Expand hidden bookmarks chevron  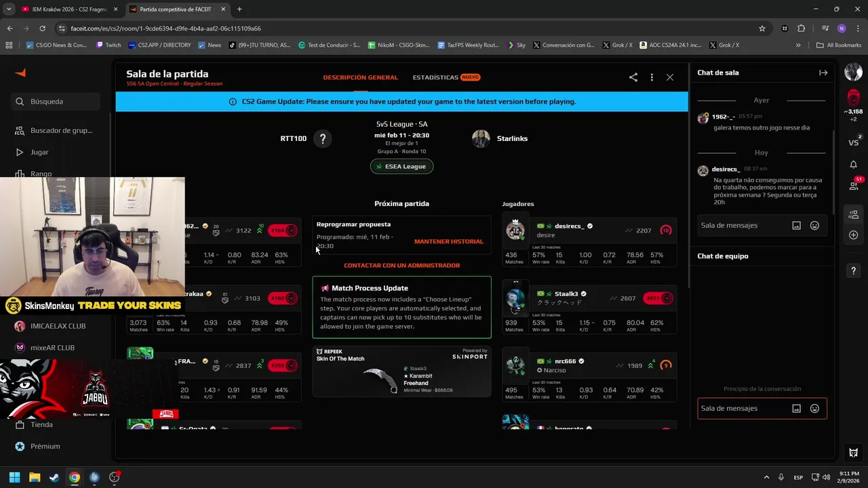[x=798, y=45]
